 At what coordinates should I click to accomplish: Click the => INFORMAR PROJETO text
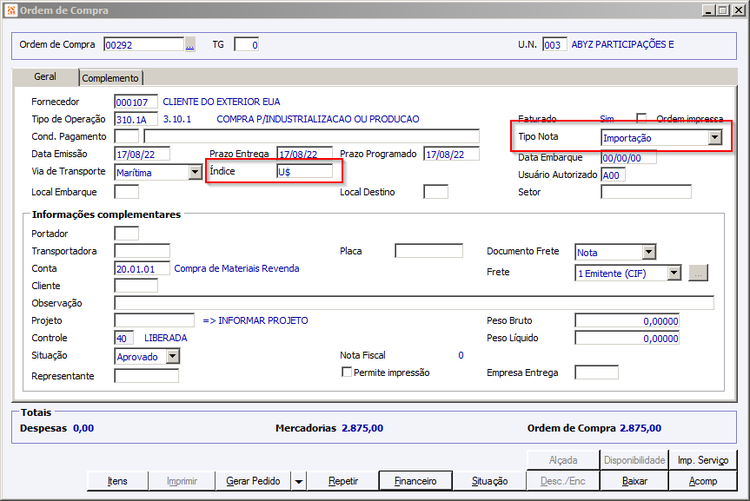(x=255, y=321)
